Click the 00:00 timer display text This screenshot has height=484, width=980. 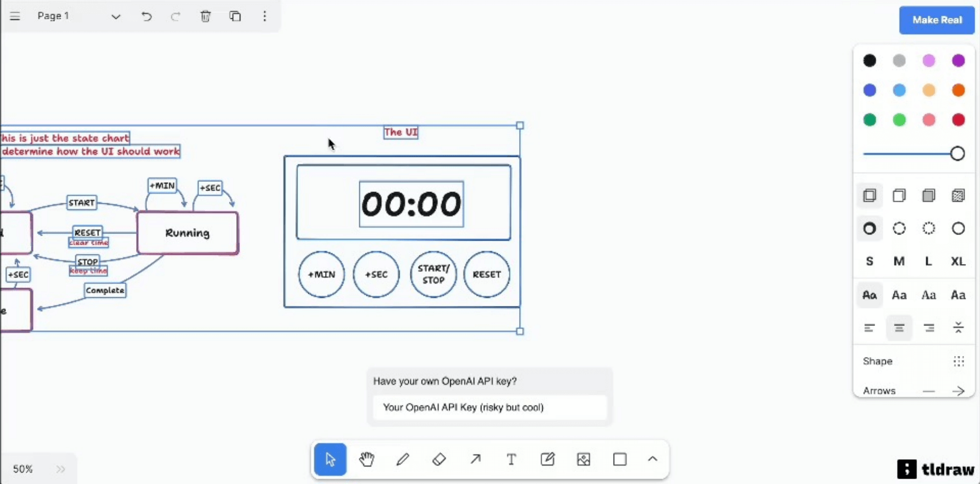coord(411,204)
